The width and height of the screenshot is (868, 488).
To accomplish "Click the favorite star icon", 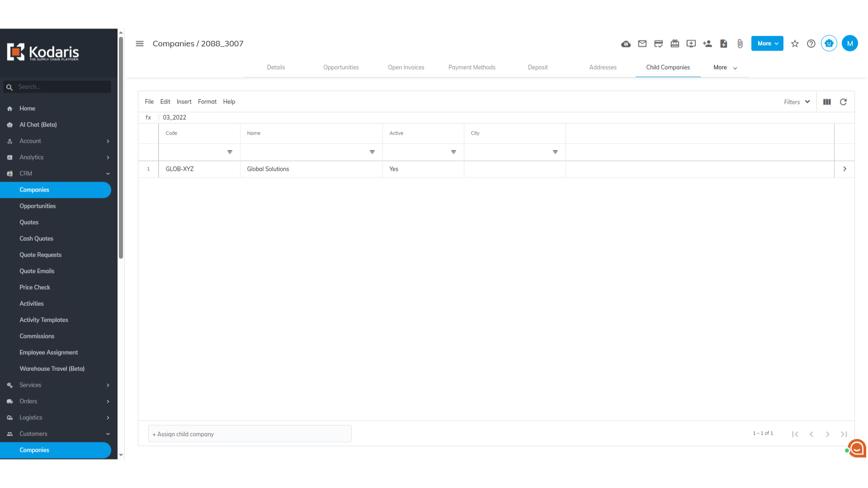I will point(795,44).
